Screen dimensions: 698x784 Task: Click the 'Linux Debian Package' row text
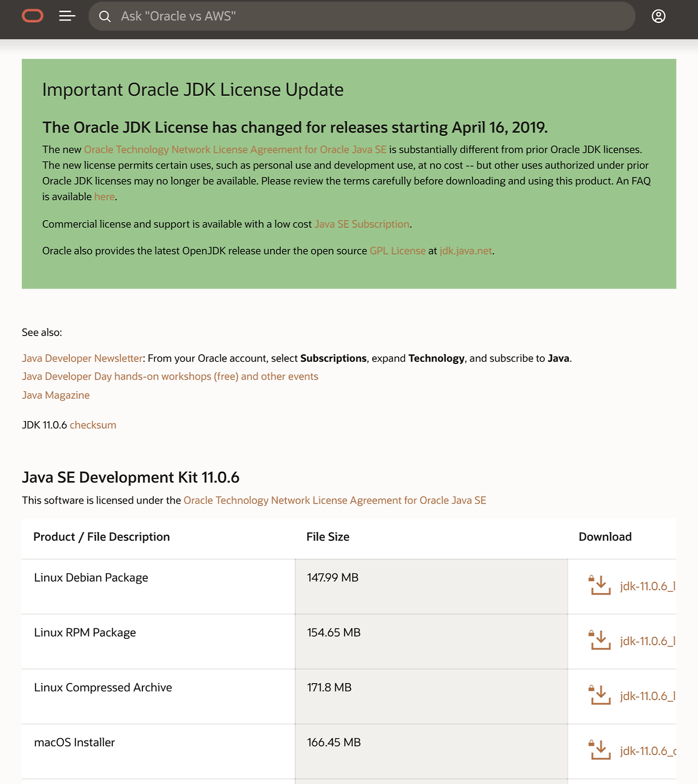coord(91,578)
